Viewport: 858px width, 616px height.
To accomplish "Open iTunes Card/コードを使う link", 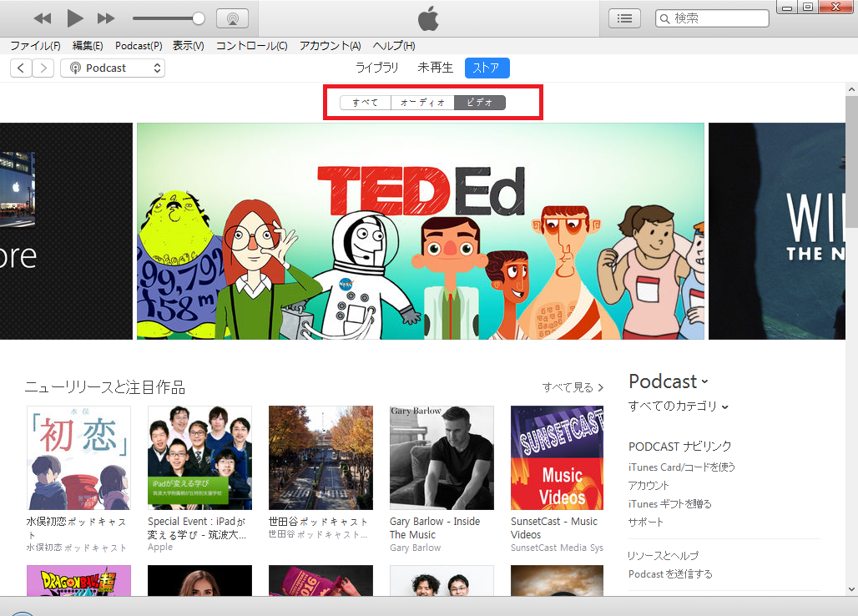I will point(681,467).
